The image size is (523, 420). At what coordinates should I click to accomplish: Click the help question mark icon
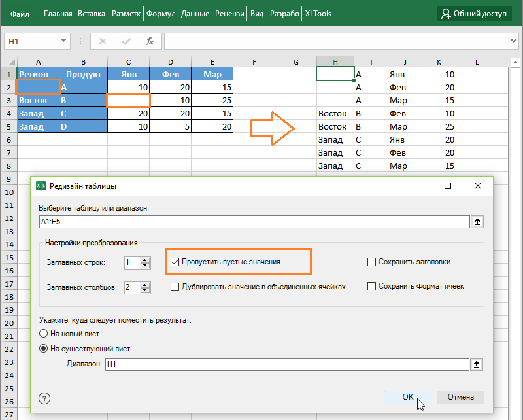click(x=44, y=398)
